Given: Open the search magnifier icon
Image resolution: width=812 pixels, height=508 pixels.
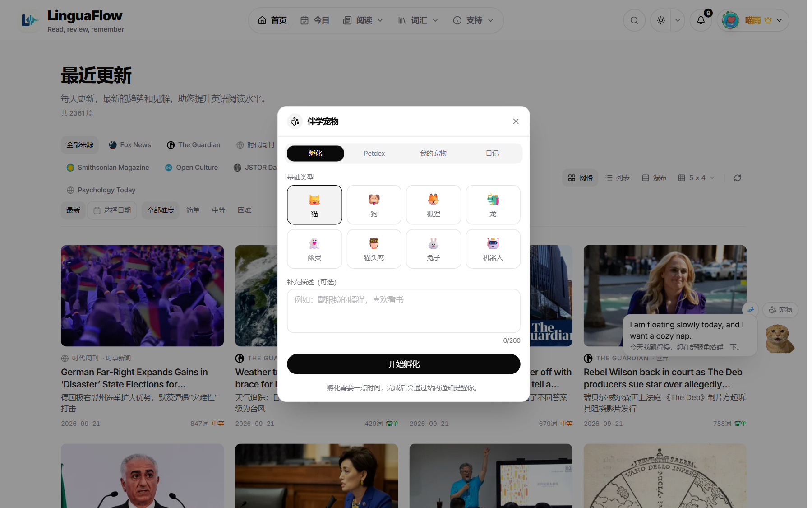Looking at the screenshot, I should 634,20.
